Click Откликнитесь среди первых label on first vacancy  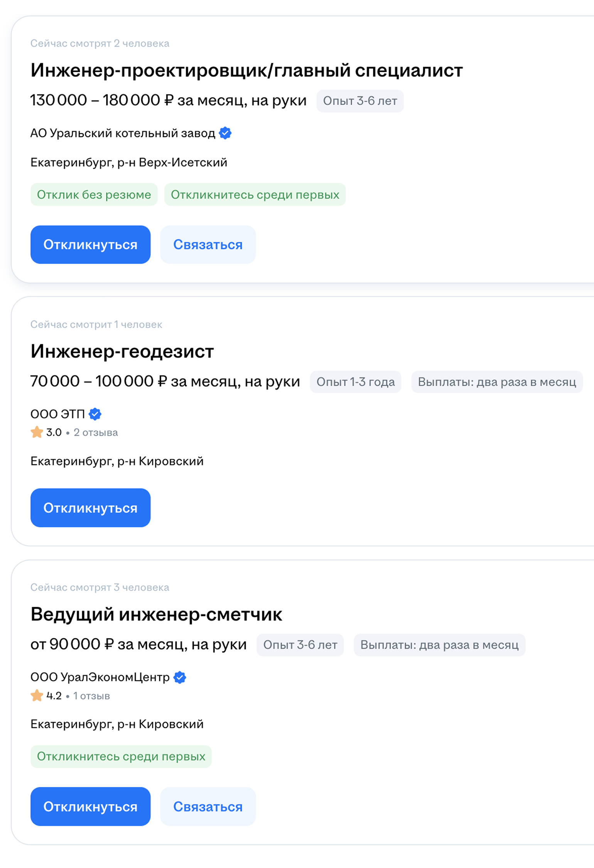click(x=255, y=195)
